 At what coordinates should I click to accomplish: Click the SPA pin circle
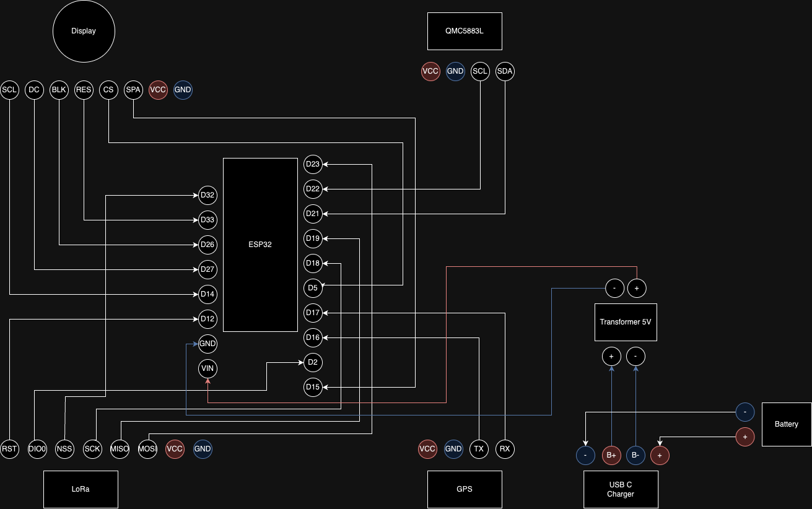[x=133, y=90]
